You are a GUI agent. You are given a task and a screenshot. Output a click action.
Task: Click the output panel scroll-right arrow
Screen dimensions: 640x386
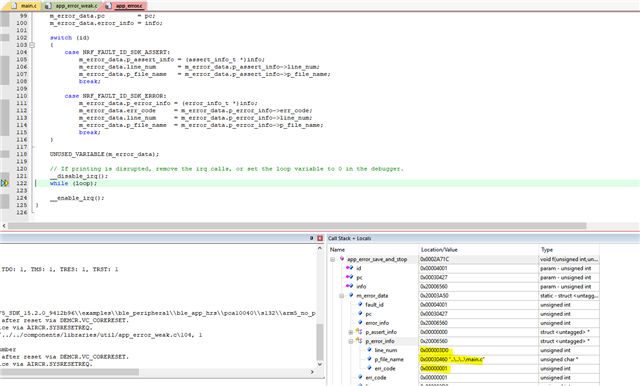coord(312,372)
